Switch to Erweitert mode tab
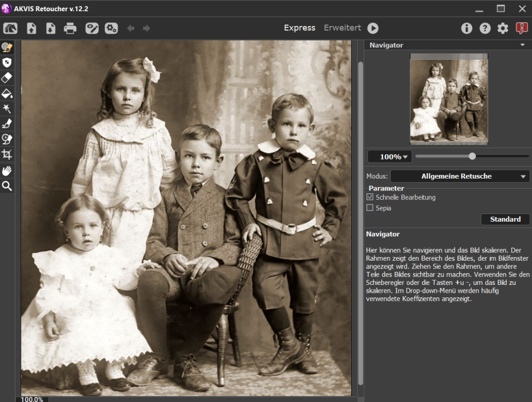Screen dimensions: 532x402 [342, 28]
